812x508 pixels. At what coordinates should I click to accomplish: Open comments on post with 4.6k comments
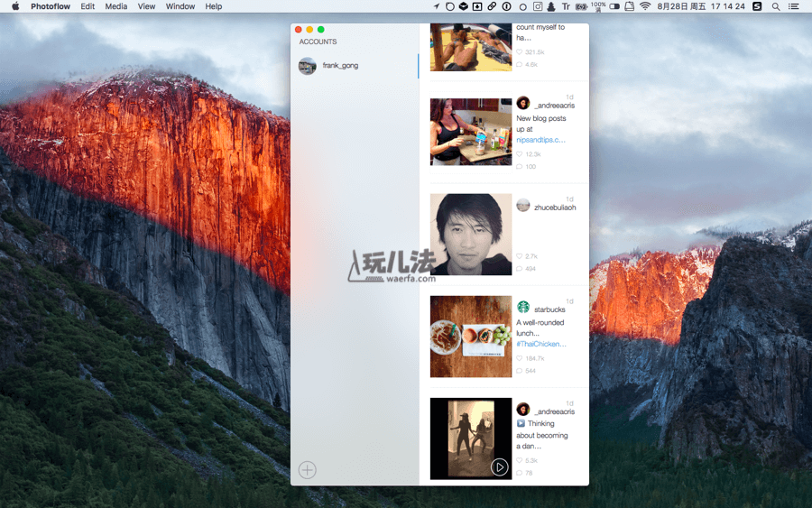coord(520,65)
